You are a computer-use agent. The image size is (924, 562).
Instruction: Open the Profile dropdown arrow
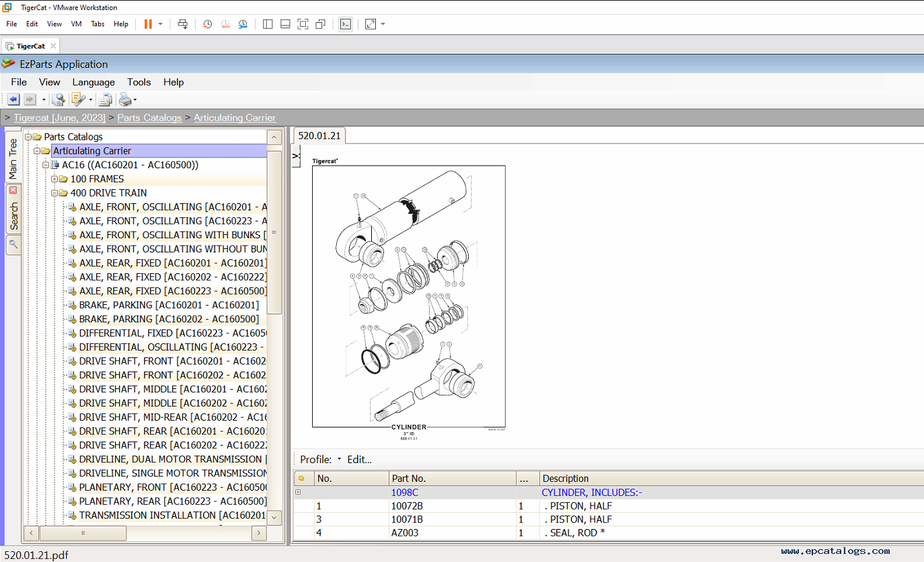pos(339,460)
